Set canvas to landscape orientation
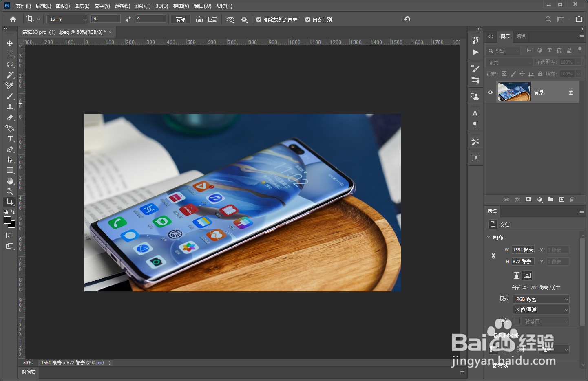The height and width of the screenshot is (381, 588). coord(527,275)
